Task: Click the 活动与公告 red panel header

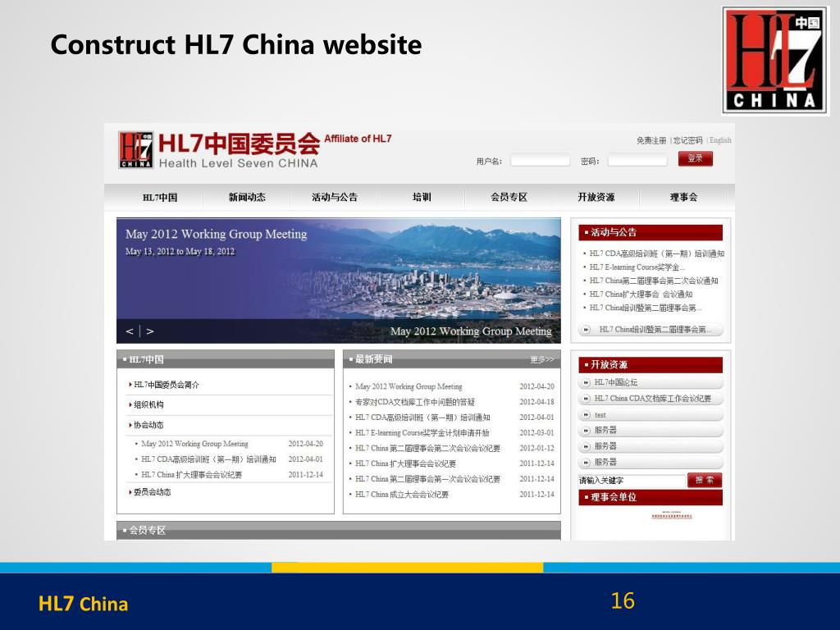Action: 651,232
